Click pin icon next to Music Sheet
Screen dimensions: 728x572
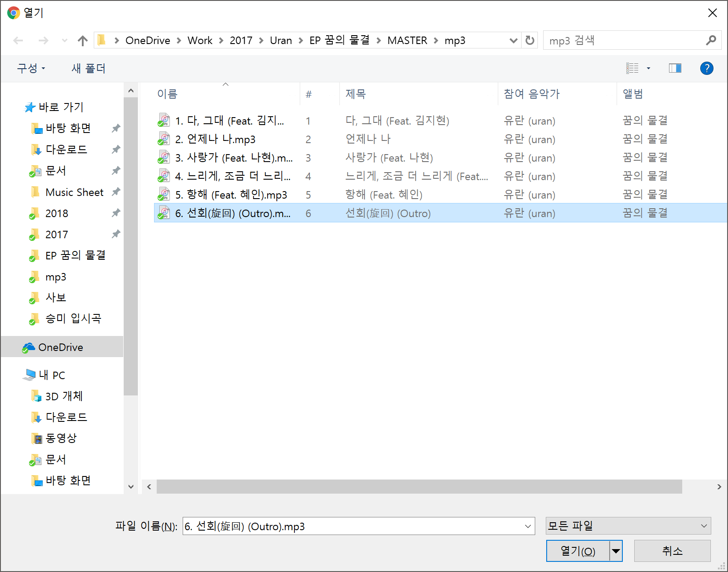click(116, 192)
